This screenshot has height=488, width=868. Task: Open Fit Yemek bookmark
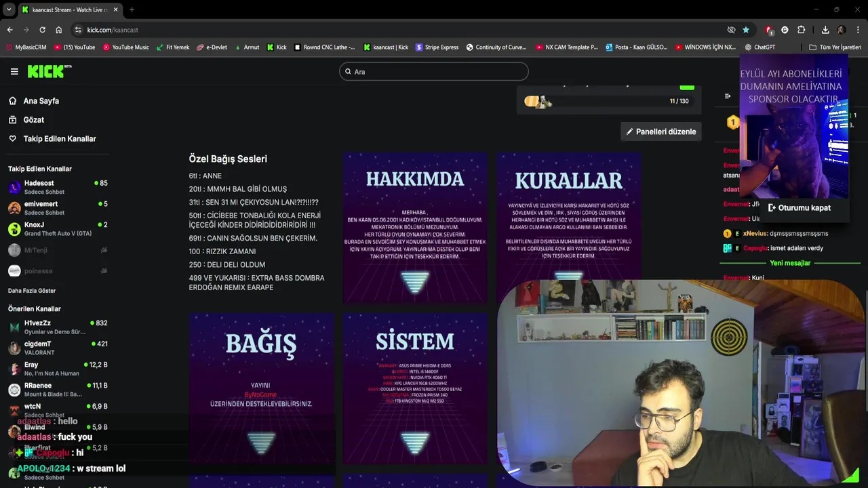pyautogui.click(x=172, y=47)
